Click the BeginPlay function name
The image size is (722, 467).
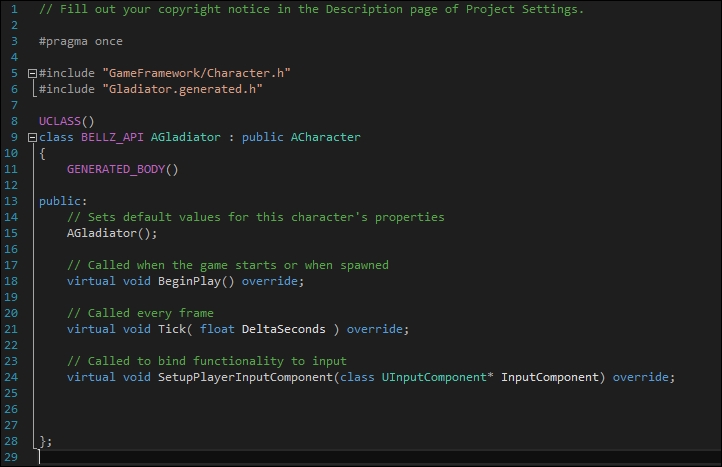pos(189,281)
